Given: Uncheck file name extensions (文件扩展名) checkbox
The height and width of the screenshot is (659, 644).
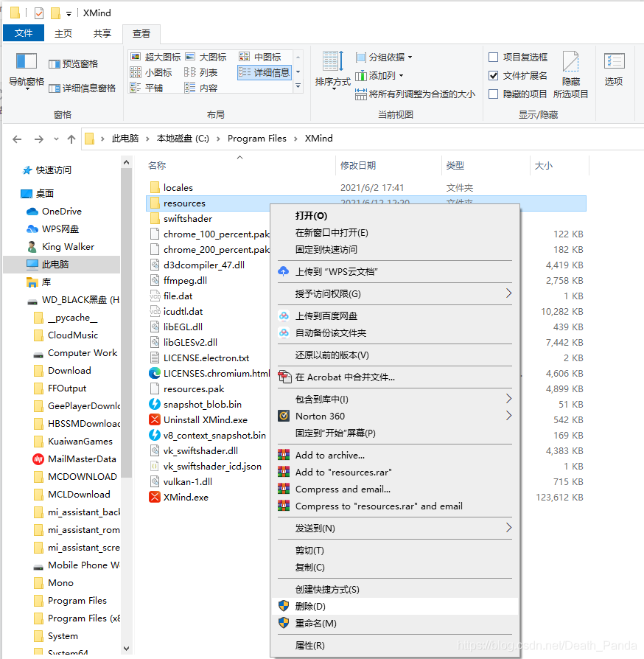Looking at the screenshot, I should click(494, 75).
